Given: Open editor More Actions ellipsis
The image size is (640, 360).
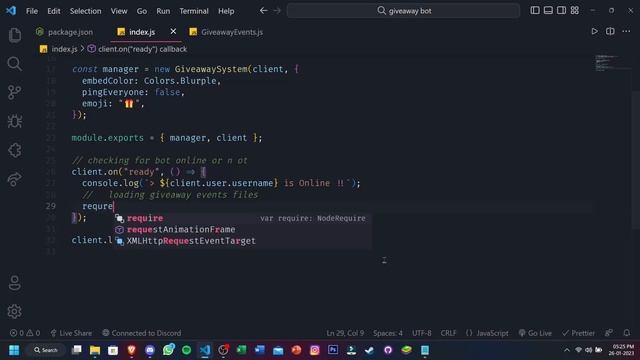Looking at the screenshot, I should (626, 31).
